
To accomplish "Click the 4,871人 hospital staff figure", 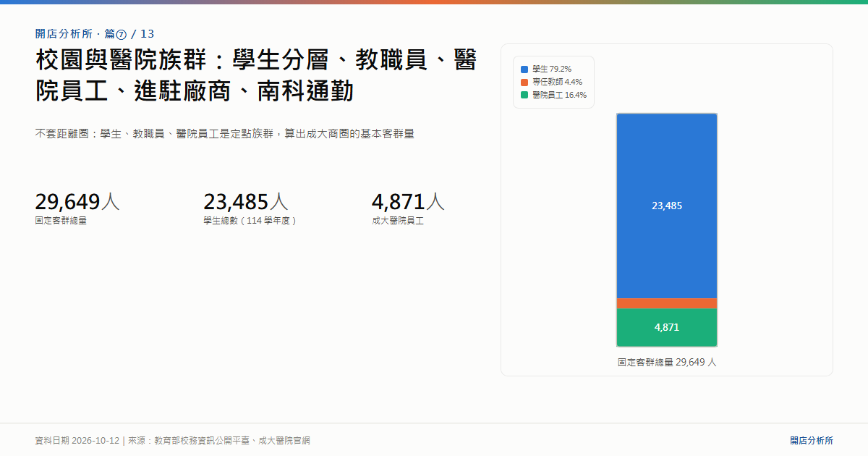I will 408,201.
